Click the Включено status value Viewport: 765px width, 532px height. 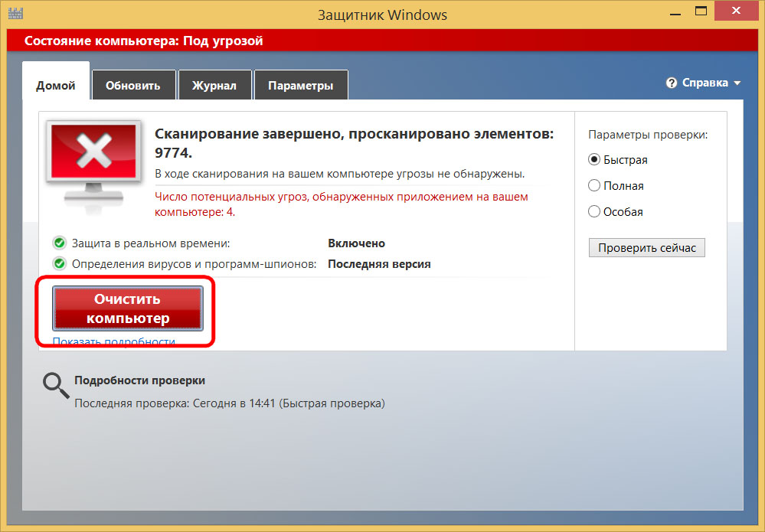click(x=357, y=243)
